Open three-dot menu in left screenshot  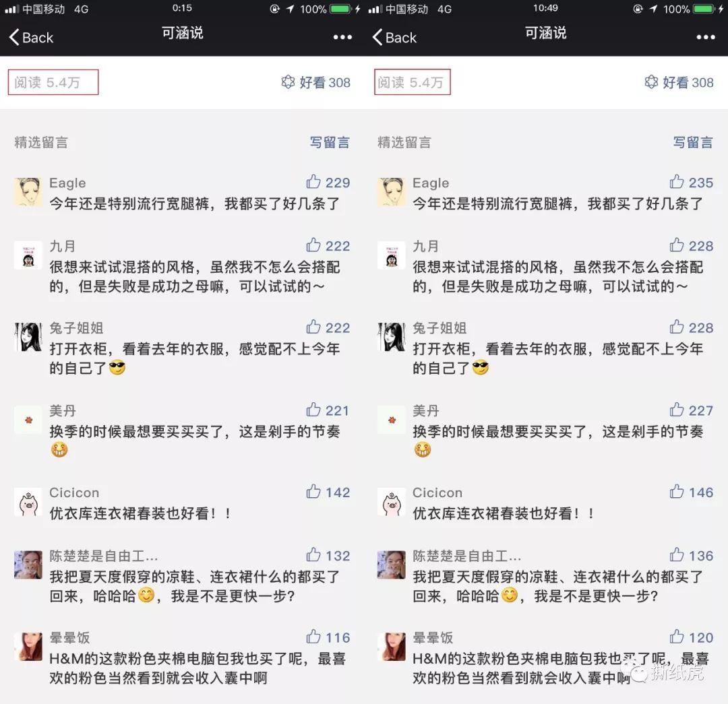(342, 37)
